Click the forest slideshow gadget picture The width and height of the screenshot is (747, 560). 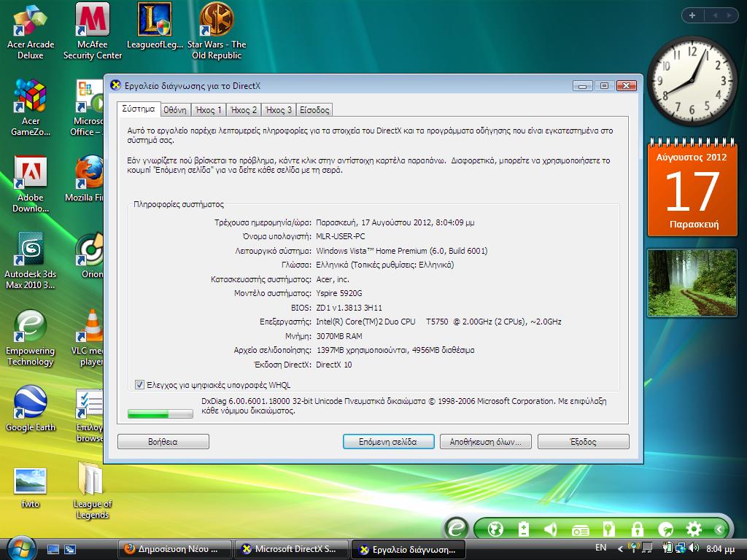click(692, 283)
